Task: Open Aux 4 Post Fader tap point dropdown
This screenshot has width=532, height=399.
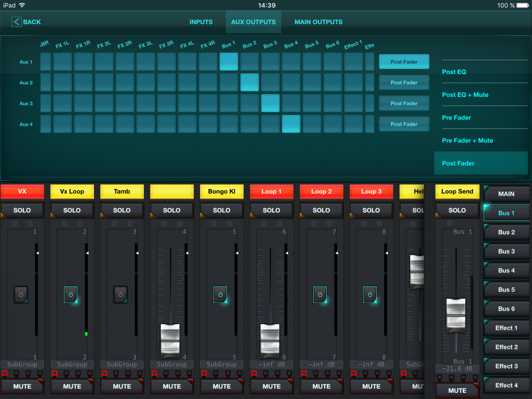Action: coord(404,124)
